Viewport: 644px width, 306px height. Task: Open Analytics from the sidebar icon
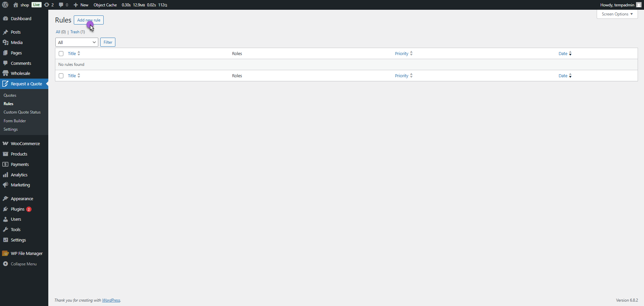point(5,175)
